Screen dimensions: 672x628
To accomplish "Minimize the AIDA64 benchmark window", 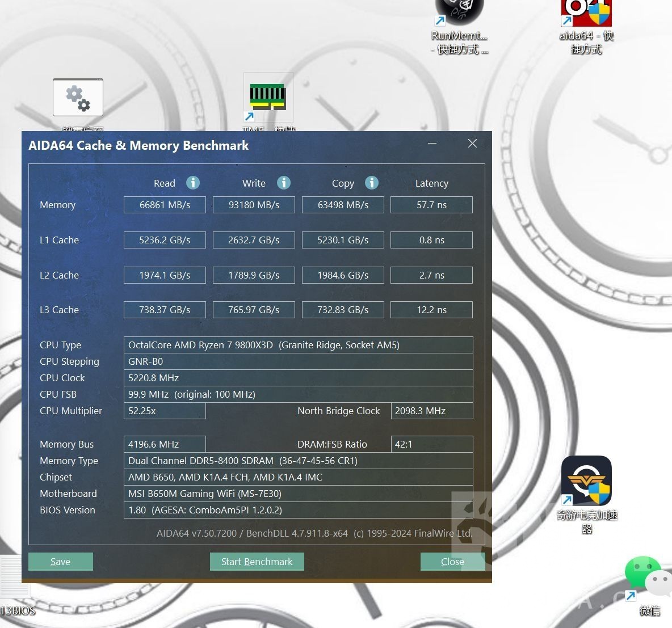I will tap(432, 144).
